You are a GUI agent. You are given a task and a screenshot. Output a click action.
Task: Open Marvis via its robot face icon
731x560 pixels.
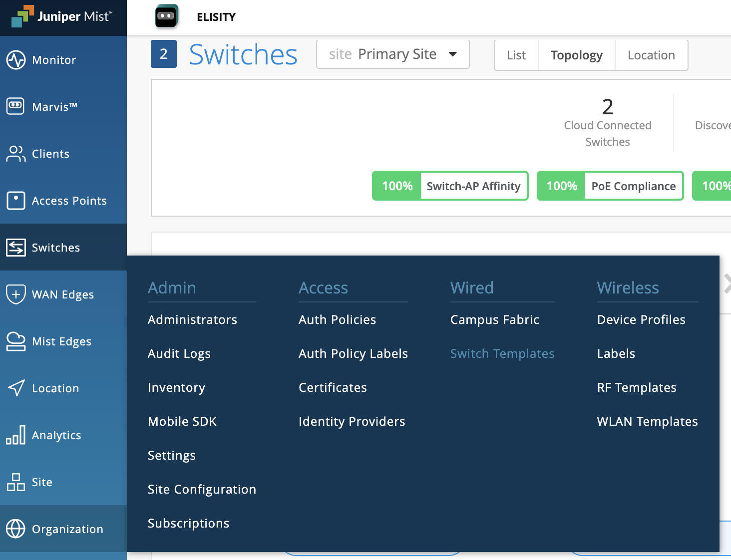[x=15, y=106]
